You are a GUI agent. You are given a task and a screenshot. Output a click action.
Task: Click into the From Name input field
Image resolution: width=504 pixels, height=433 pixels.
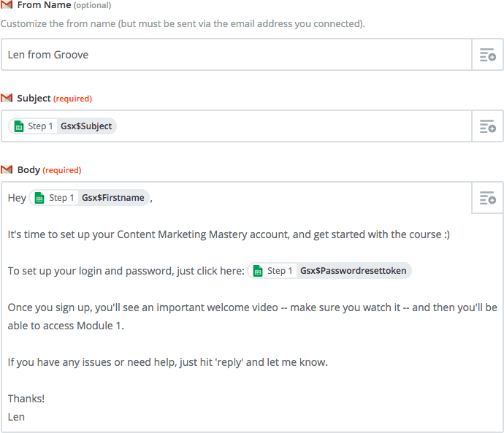234,55
